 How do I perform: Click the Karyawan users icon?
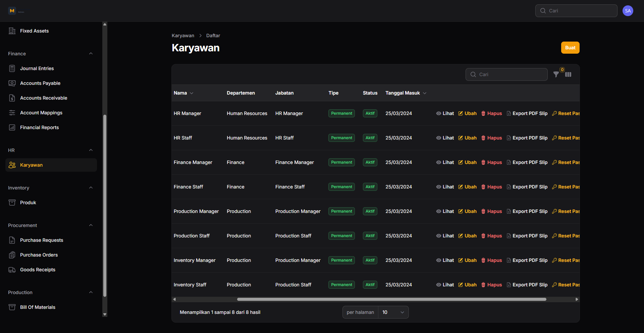click(x=12, y=165)
